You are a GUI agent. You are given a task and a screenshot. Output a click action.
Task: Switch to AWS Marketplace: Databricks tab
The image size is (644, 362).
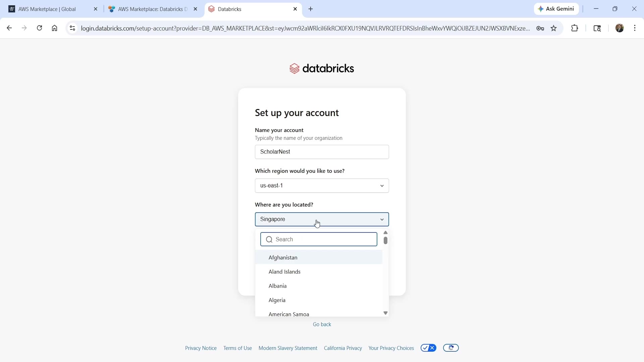154,9
